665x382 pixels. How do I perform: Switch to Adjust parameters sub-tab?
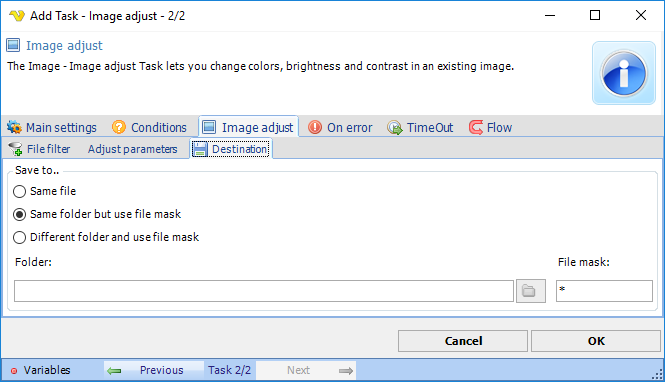coord(132,149)
